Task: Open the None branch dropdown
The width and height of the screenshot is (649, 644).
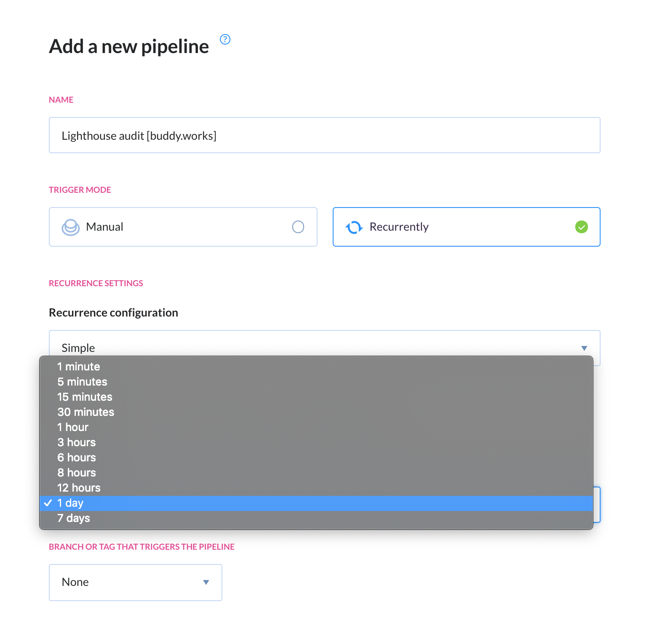Action: 136,582
